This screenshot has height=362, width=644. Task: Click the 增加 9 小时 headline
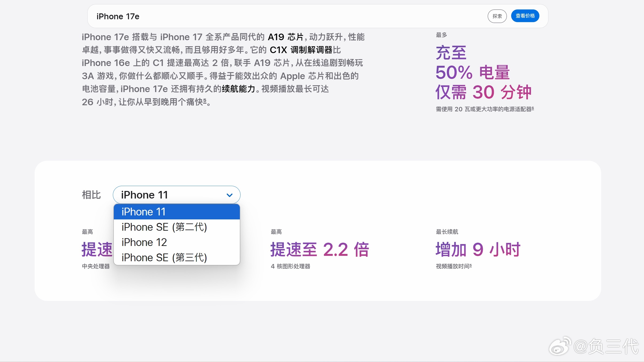[x=478, y=249]
